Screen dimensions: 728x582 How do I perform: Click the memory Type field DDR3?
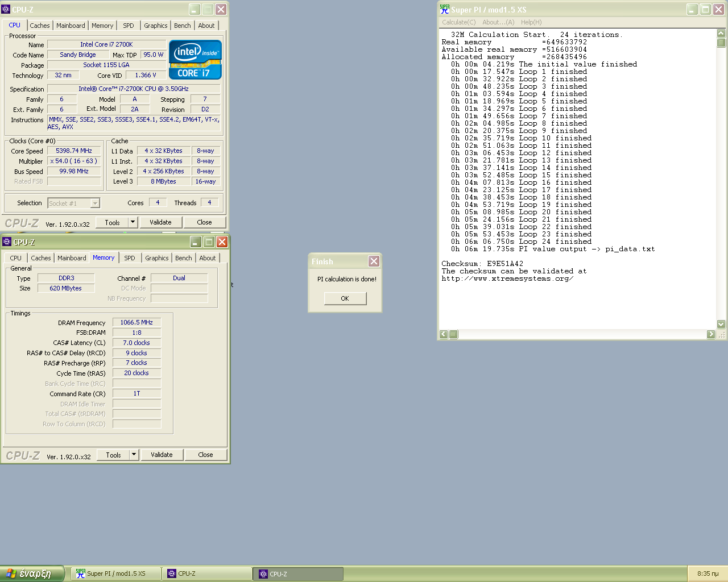66,278
